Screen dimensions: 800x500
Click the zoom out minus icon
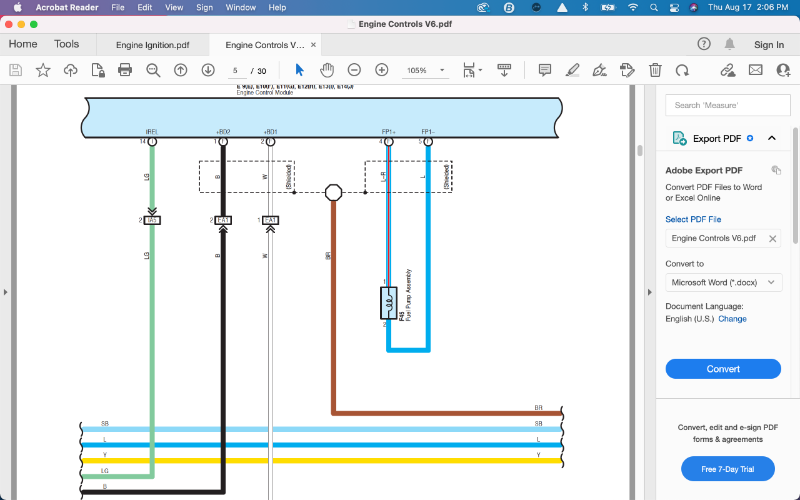tap(354, 70)
